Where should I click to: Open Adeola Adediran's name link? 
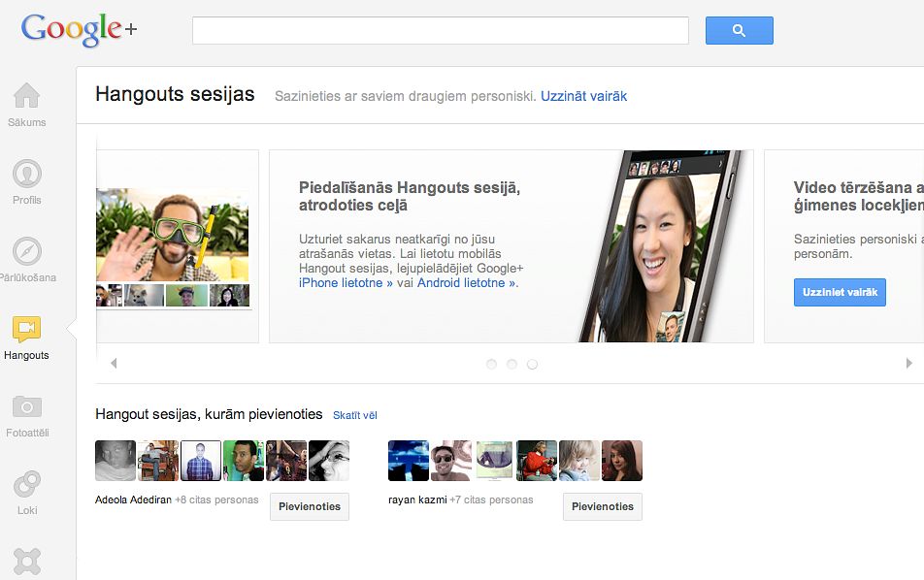coord(133,499)
